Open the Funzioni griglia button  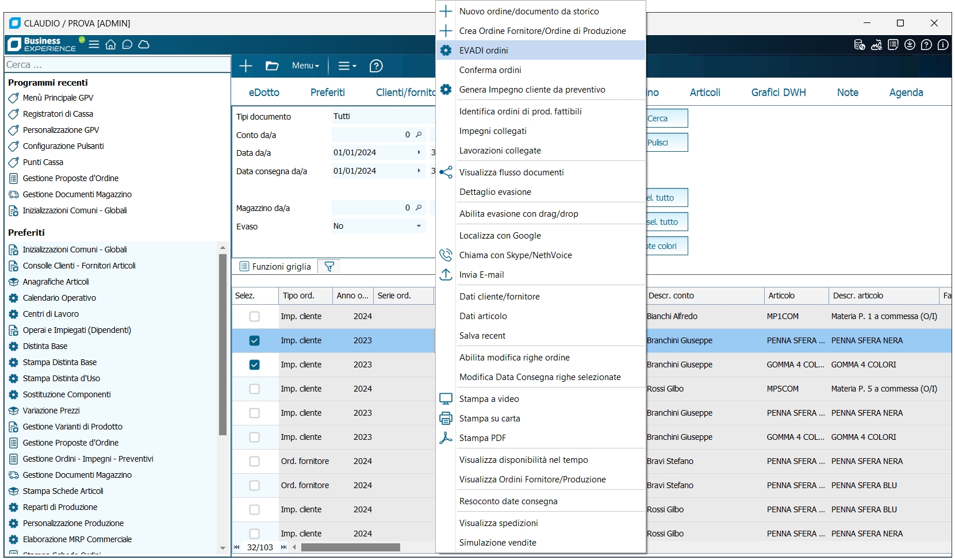coord(275,266)
